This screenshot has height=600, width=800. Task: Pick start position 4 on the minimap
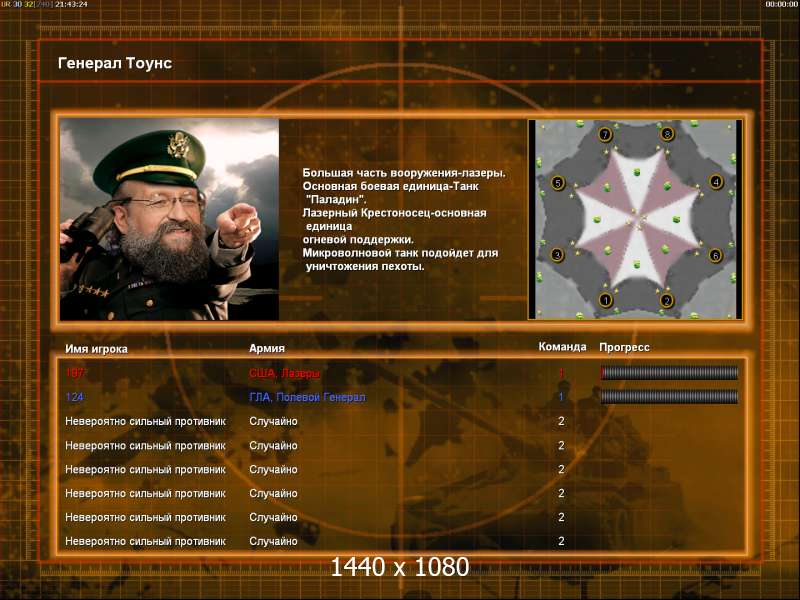tap(716, 182)
